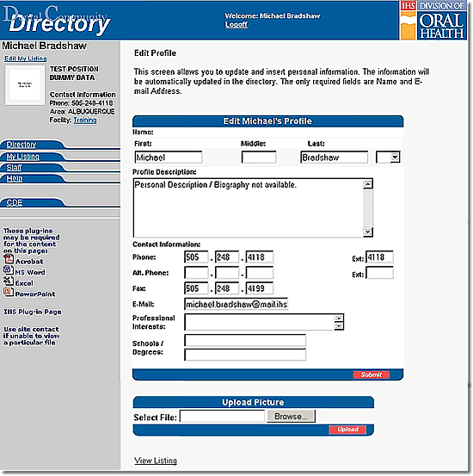Screen dimensions: 473x476
Task: Click Profile Description scroll up arrow
Action: click(x=368, y=184)
